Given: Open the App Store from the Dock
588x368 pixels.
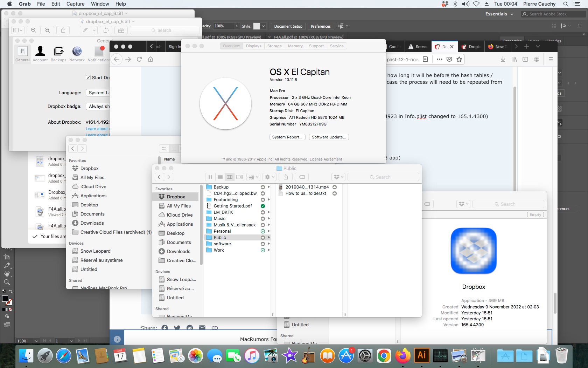Looking at the screenshot, I should [x=346, y=356].
